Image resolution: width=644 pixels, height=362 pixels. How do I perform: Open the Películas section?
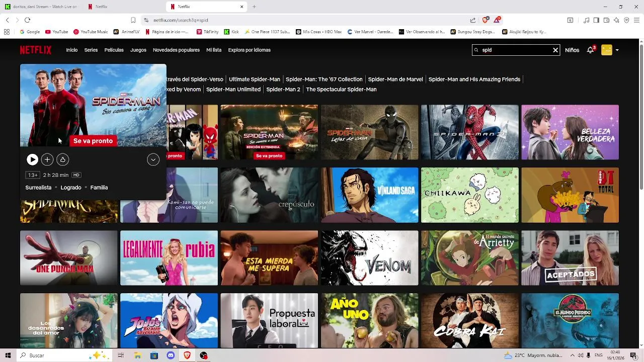[x=114, y=50]
